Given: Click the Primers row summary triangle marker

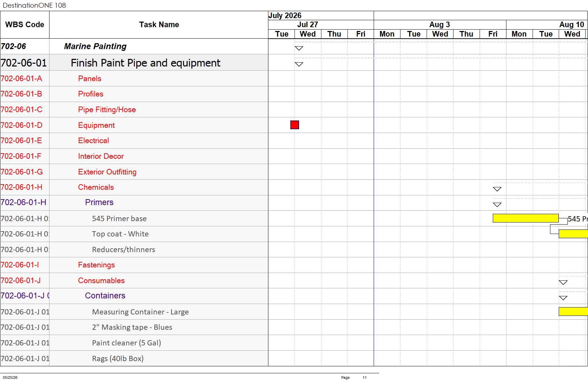Looking at the screenshot, I should click(497, 205).
